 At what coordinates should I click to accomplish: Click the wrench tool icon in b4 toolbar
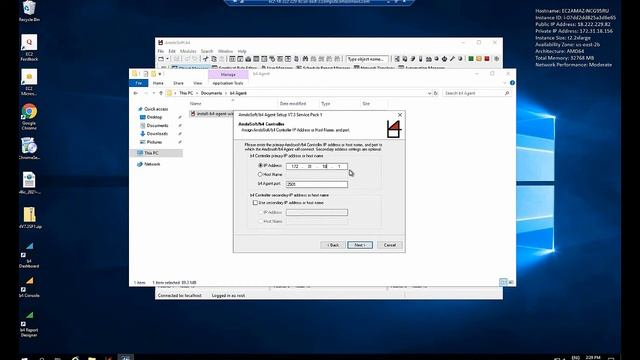tap(452, 59)
